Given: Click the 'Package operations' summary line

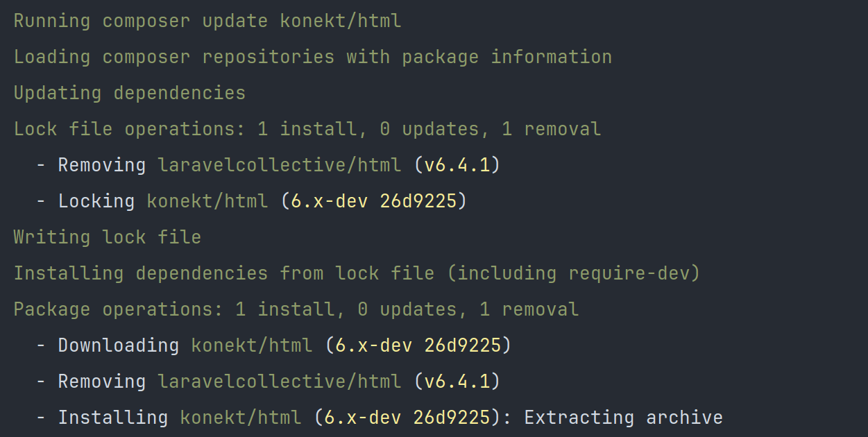Looking at the screenshot, I should (x=296, y=309).
